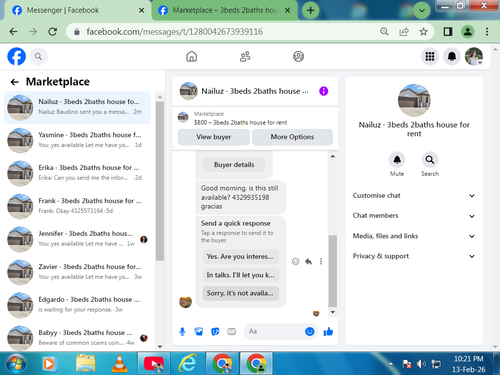Open Chrome tab search dropdown arrow
Viewport: 500px width, 375px height.
pos(422,11)
